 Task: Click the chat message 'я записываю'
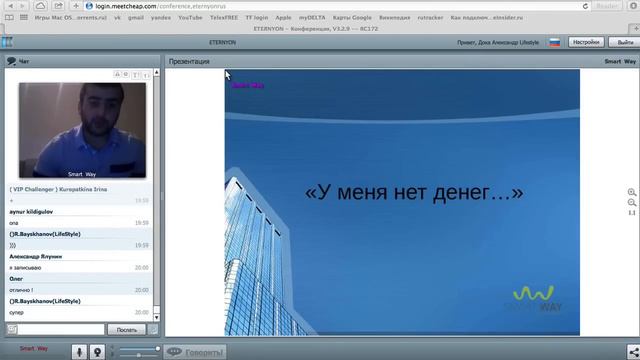coord(25,268)
